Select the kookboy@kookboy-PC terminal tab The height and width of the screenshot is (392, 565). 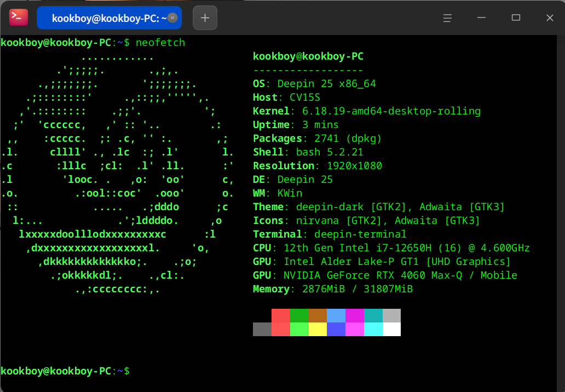pos(104,18)
